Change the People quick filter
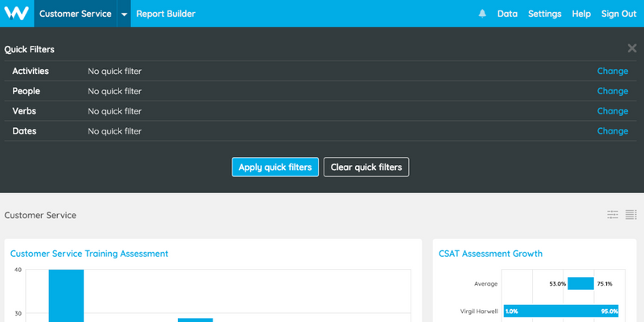Viewport: 644px width, 322px height. (x=613, y=91)
